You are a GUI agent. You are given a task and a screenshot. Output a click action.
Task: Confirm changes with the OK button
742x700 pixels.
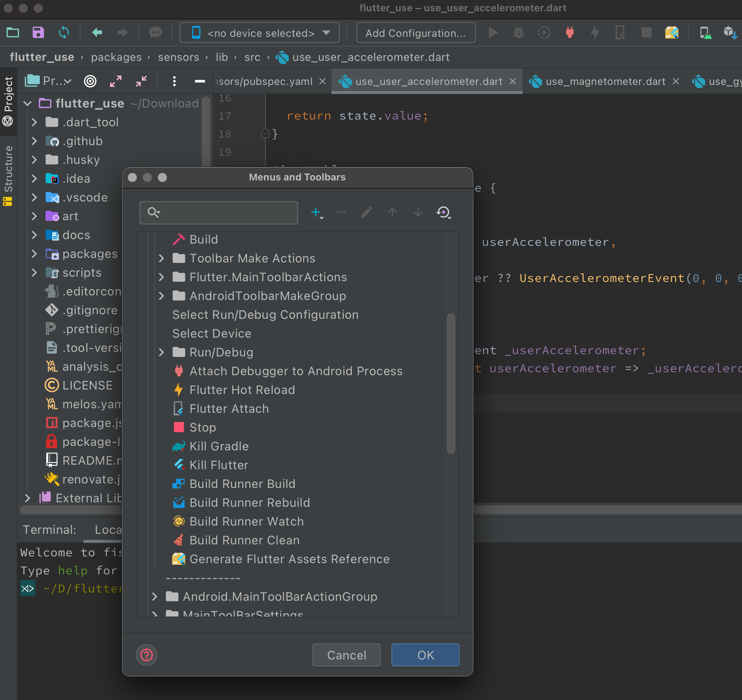click(425, 655)
